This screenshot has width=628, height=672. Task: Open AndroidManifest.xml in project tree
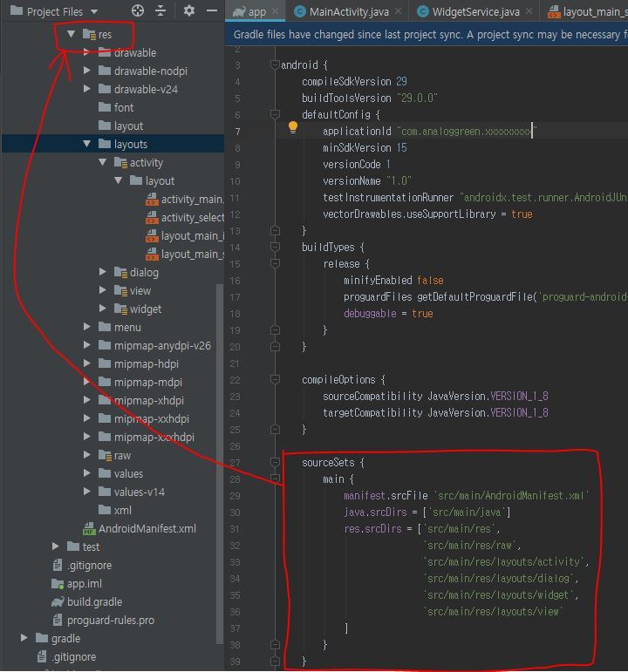pyautogui.click(x=140, y=528)
